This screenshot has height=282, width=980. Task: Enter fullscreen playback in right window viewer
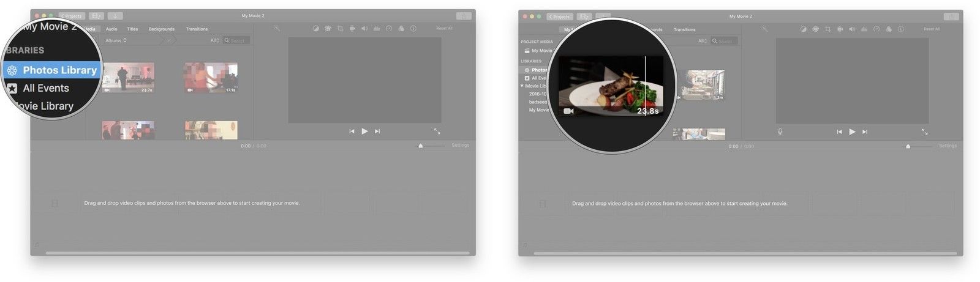pos(924,132)
